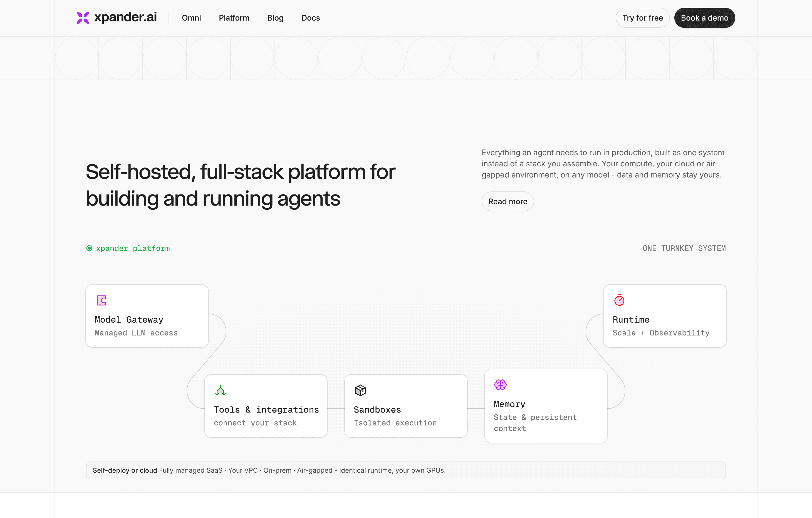Go to the Blog page
The width and height of the screenshot is (812, 518).
[275, 18]
